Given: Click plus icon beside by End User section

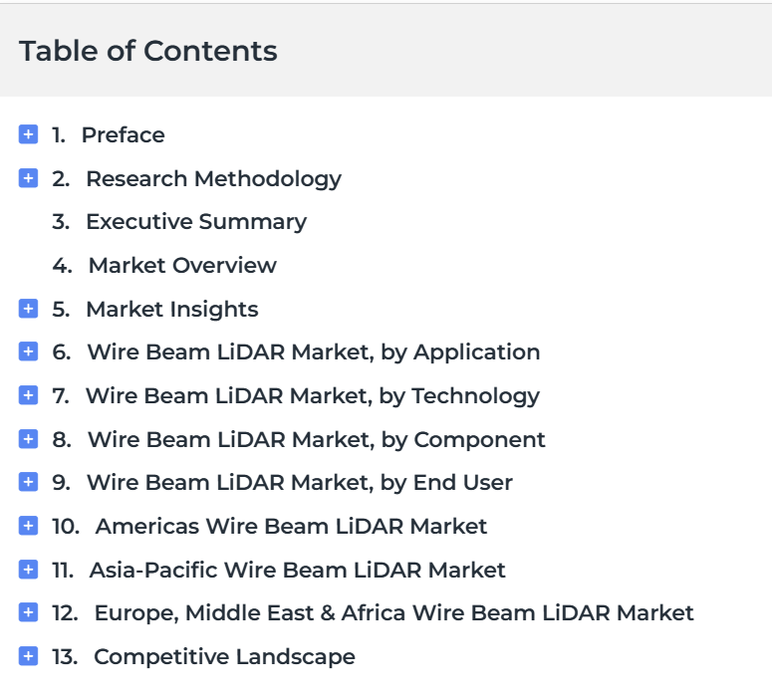Looking at the screenshot, I should click(28, 482).
